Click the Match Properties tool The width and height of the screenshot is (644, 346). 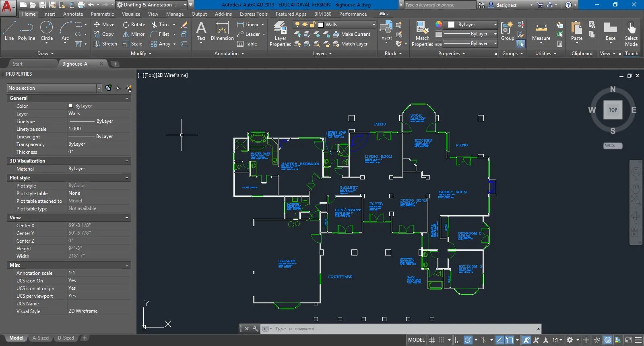point(422,34)
